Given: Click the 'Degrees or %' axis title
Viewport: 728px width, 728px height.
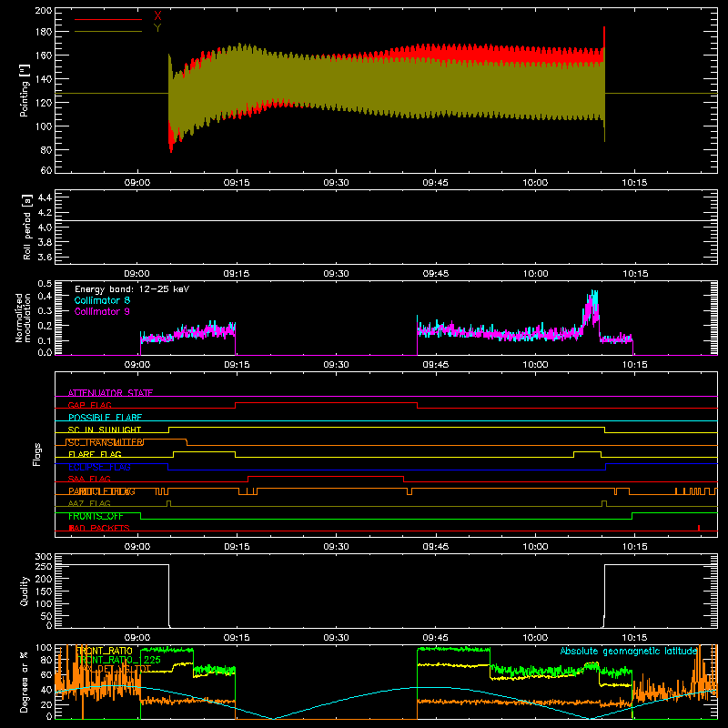Looking at the screenshot, I should pyautogui.click(x=25, y=682).
